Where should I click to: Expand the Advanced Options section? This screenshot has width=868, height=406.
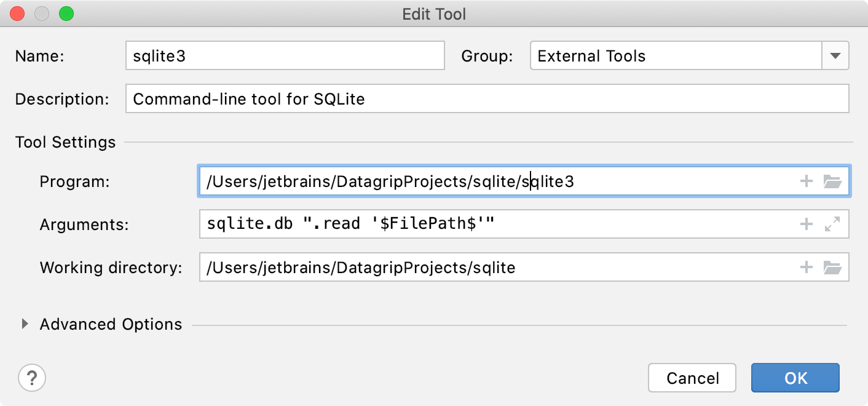pyautogui.click(x=24, y=324)
